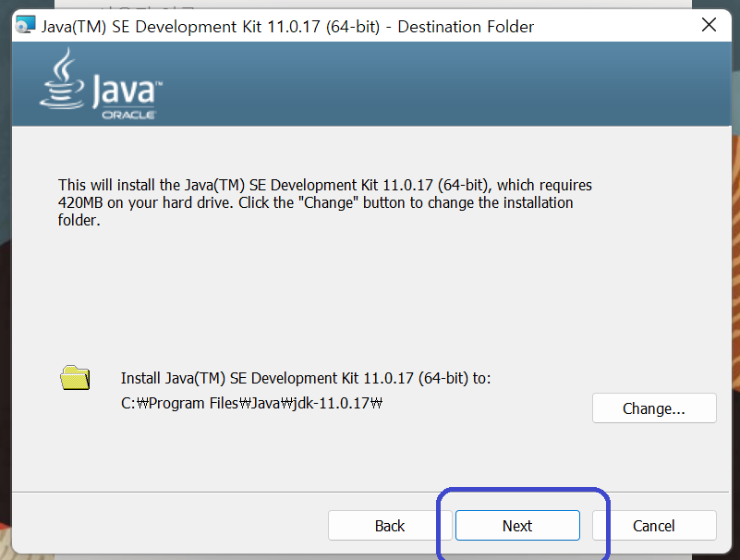The image size is (740, 560).
Task: Click the Next button to continue installation
Action: point(517,525)
